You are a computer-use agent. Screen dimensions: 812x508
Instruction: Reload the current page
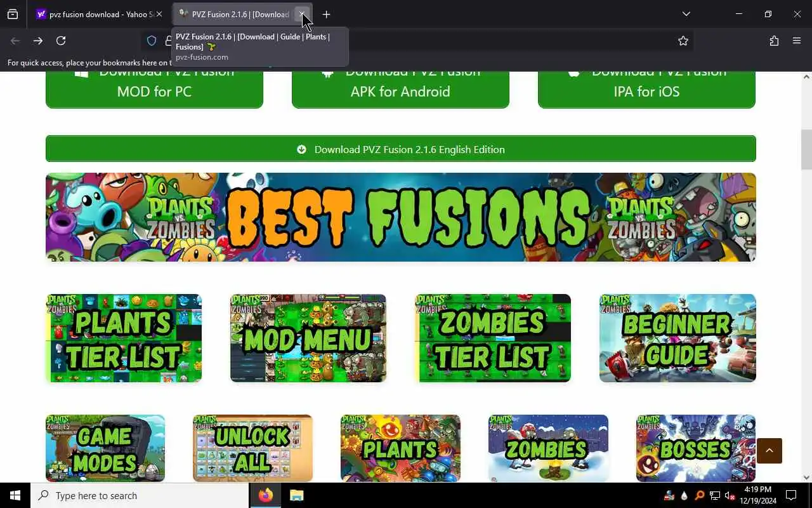click(x=61, y=41)
